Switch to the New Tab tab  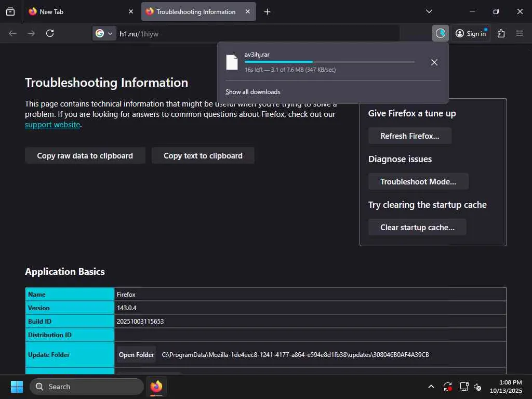tap(81, 11)
